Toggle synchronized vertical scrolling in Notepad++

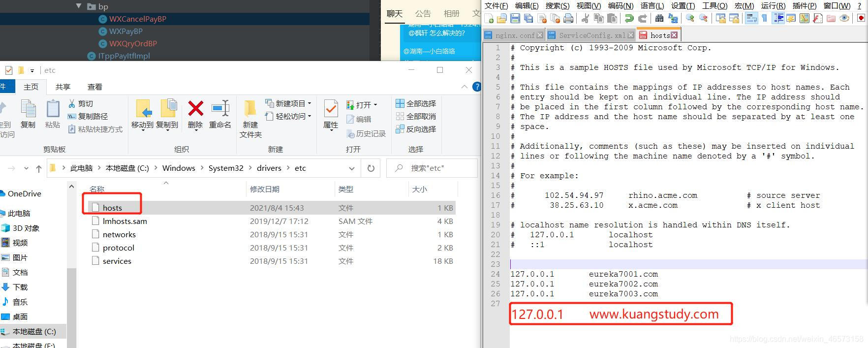720,19
